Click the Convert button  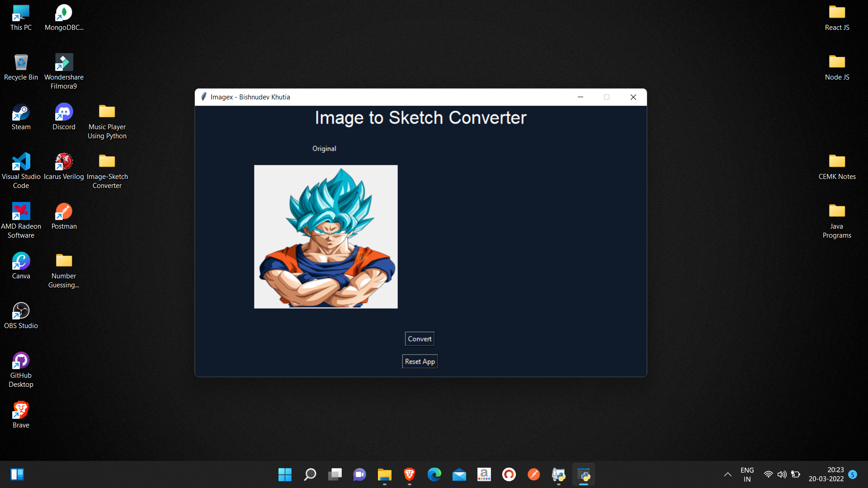click(420, 339)
